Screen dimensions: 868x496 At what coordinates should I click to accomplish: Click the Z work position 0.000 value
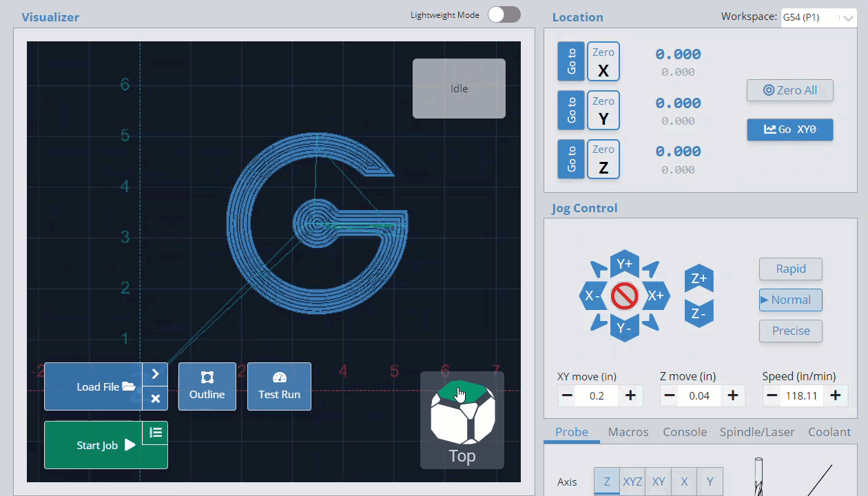[x=678, y=151]
